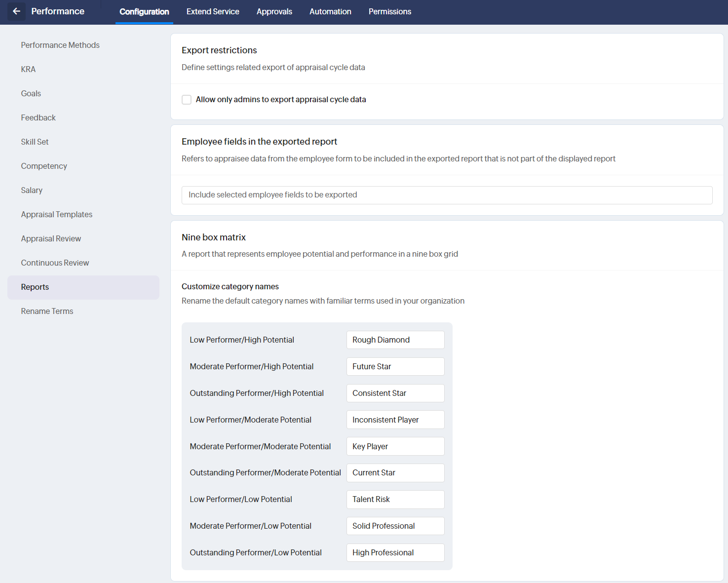The height and width of the screenshot is (583, 728).
Task: Open the Approvals tab
Action: click(274, 12)
